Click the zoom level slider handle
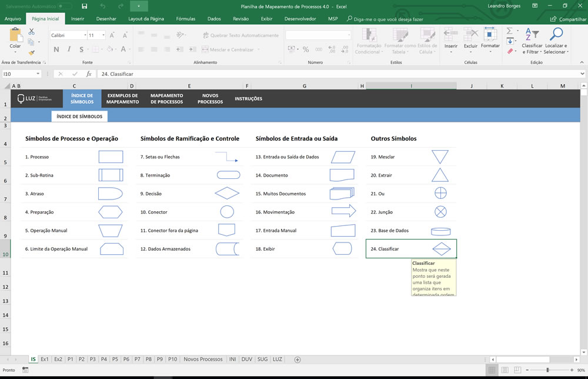Viewport: 588px width, 379px height. (547, 370)
